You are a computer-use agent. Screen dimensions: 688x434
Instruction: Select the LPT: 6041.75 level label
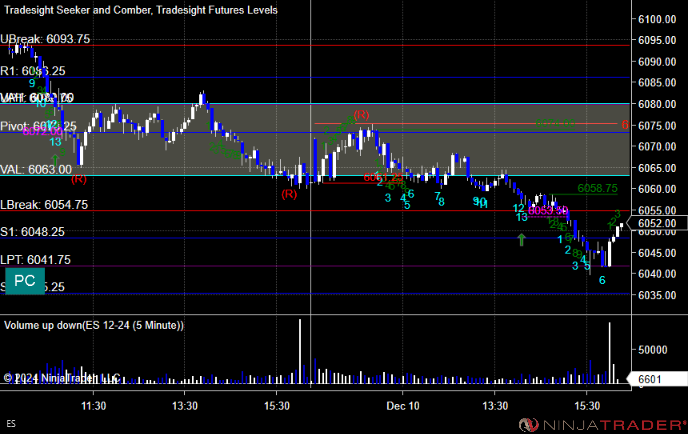point(36,260)
